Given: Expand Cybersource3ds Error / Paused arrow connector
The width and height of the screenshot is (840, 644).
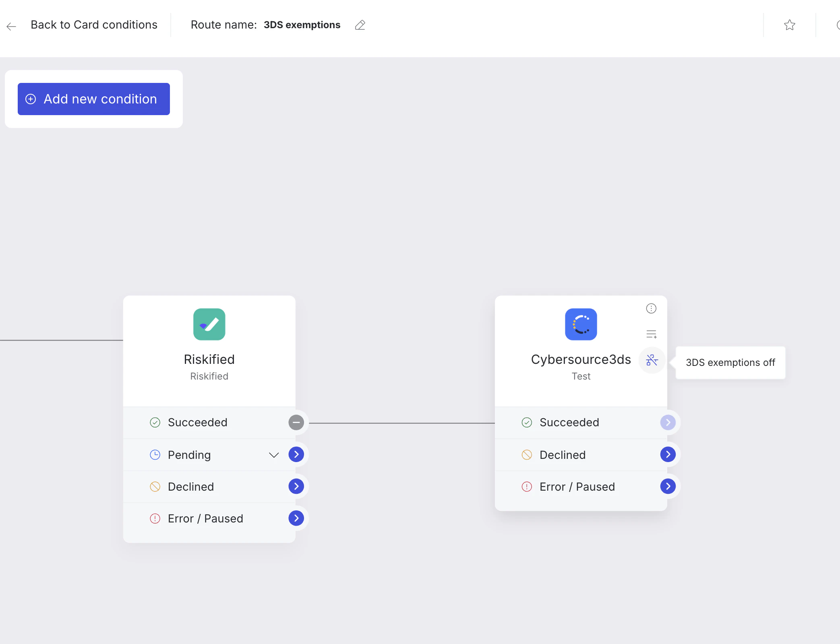Looking at the screenshot, I should [668, 486].
